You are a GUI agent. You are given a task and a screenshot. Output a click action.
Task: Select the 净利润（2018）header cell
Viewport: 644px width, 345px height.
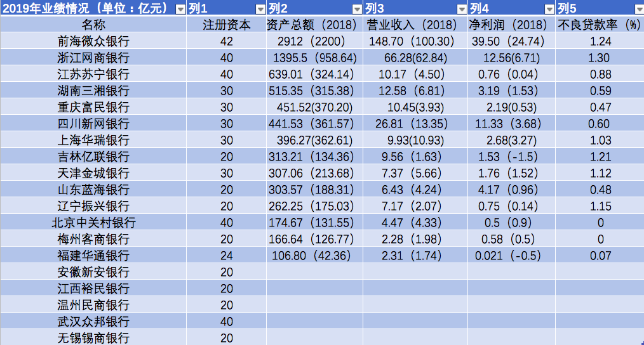coord(511,25)
